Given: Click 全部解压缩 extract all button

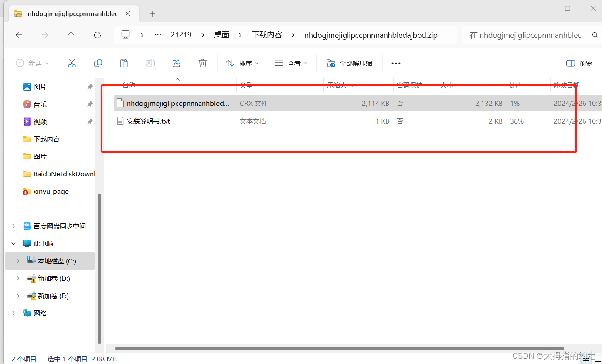Looking at the screenshot, I should pos(349,63).
